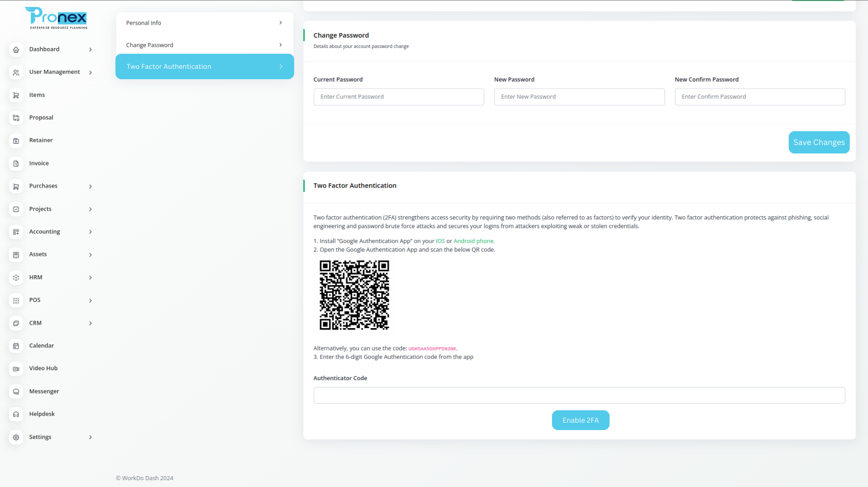Open the Personal Info tab
Image resolution: width=868 pixels, height=487 pixels.
(x=204, y=23)
